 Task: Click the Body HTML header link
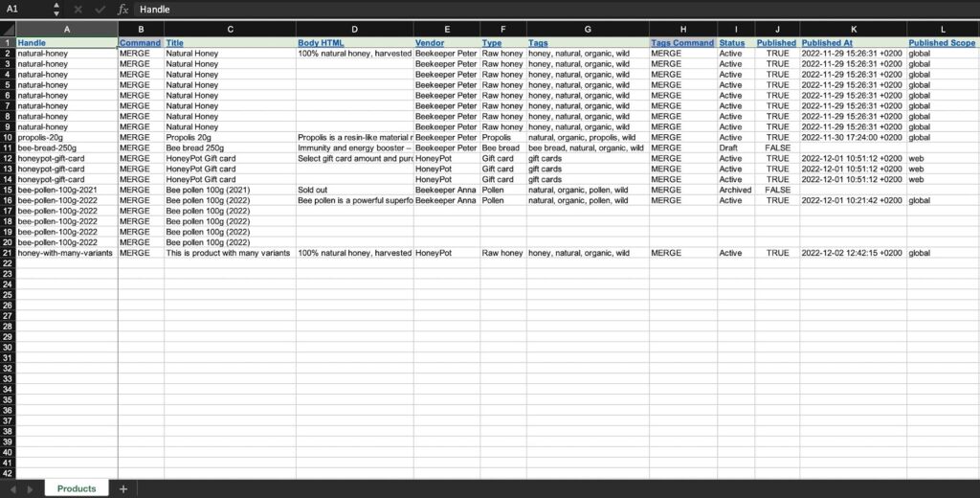(322, 43)
